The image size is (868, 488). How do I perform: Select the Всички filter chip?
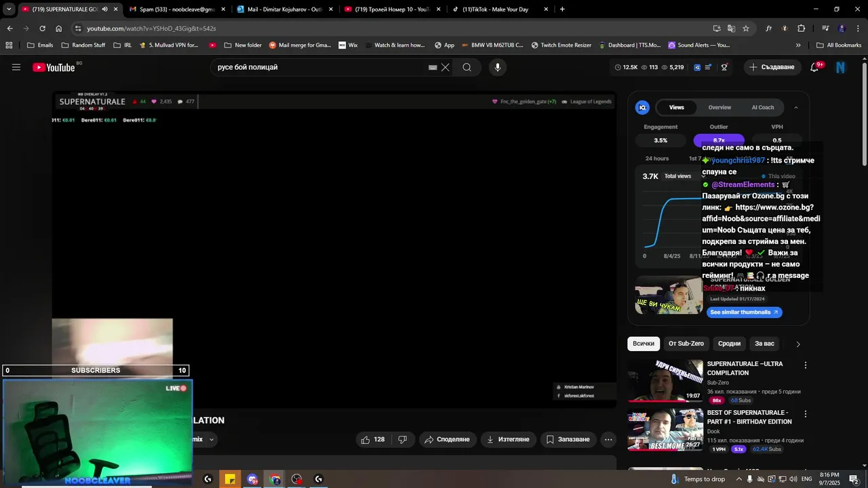pos(644,344)
